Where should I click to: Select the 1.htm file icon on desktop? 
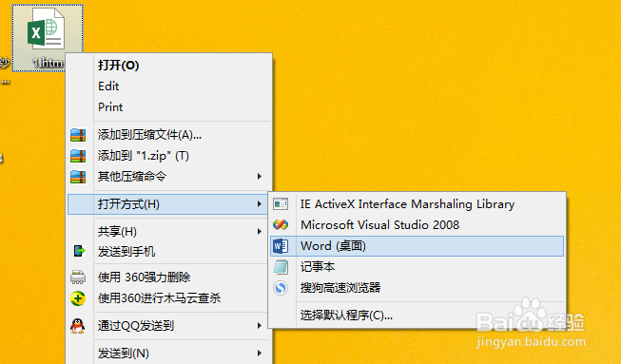pyautogui.click(x=48, y=38)
